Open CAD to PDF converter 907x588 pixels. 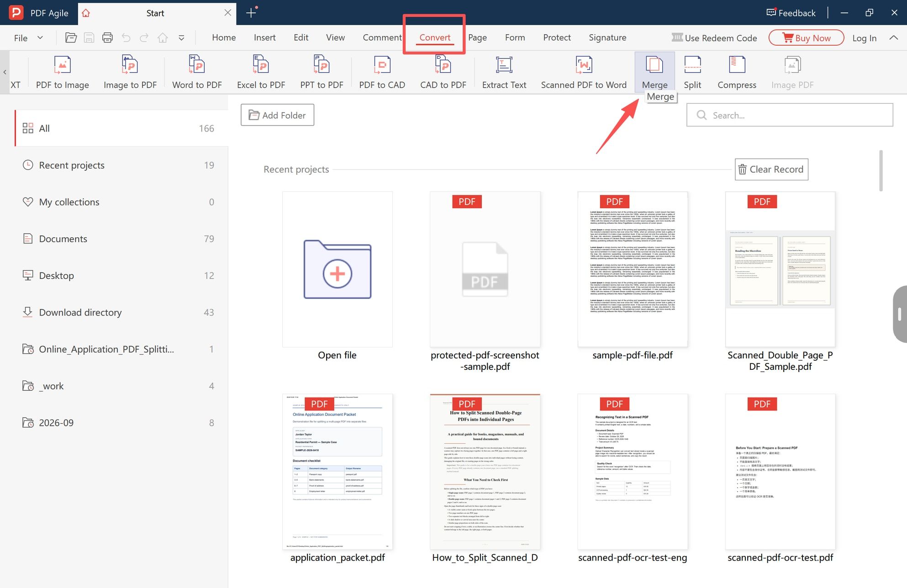(x=443, y=72)
